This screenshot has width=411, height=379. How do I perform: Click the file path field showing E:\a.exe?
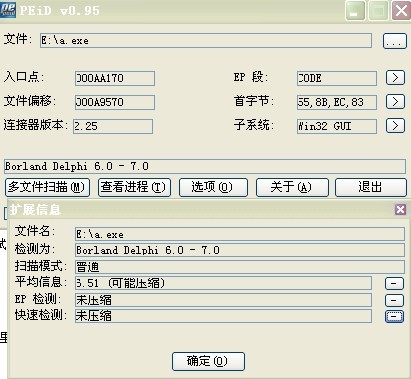206,40
